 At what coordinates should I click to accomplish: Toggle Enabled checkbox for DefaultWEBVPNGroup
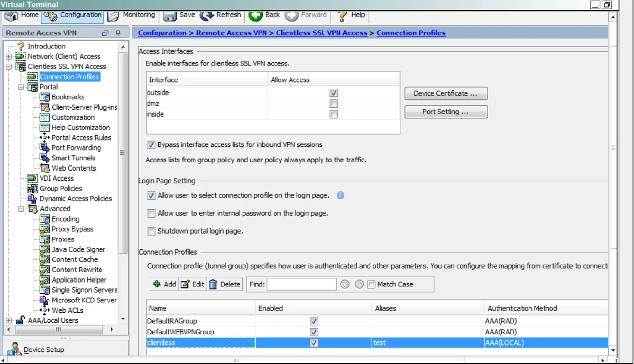[314, 332]
